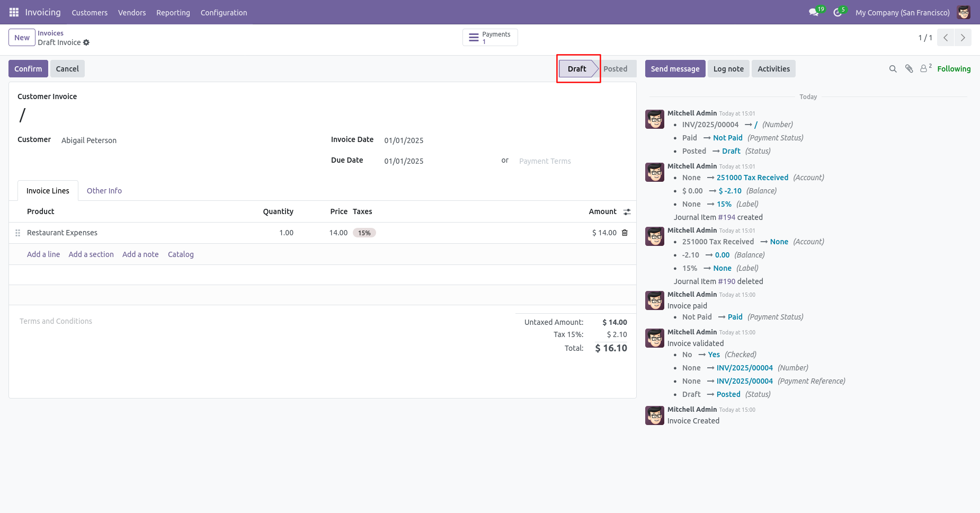Open the Customers menu

90,13
